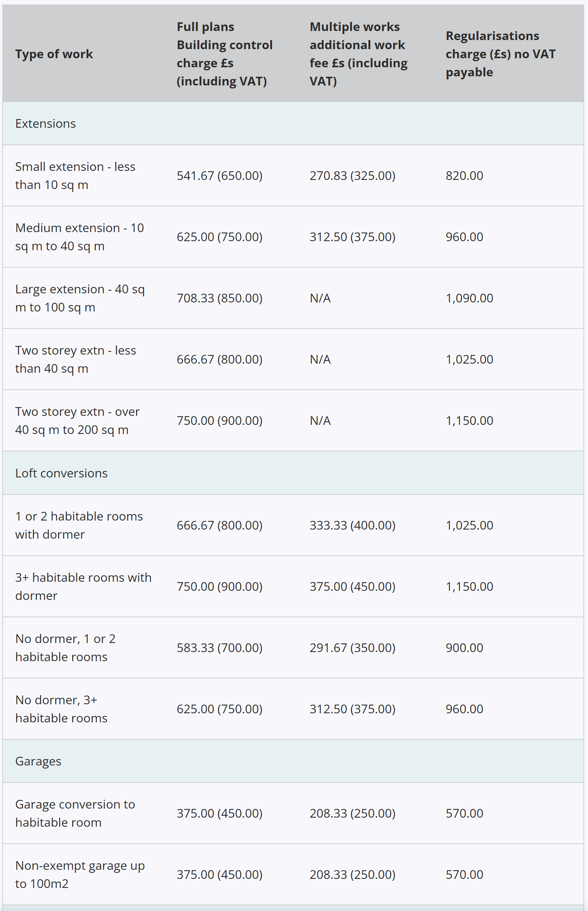Screen dimensions: 588x911
Task: Click the "Non-exempt garage up to 100m2" label
Action: pos(80,874)
